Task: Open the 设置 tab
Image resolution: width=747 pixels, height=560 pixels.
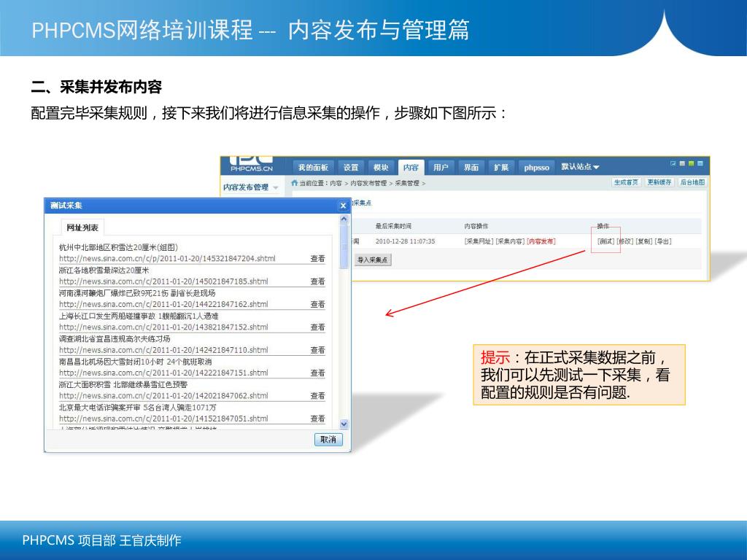Action: click(x=351, y=168)
